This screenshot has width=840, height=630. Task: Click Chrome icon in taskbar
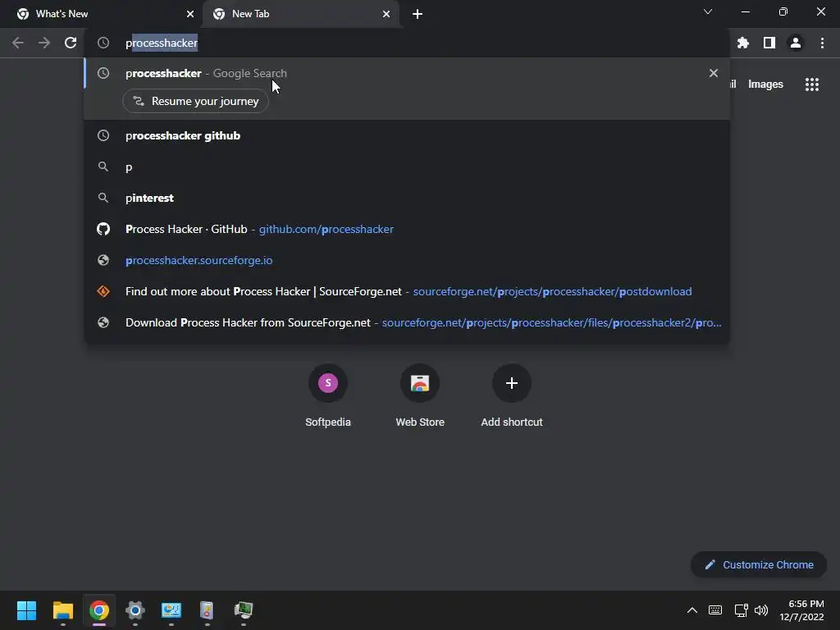click(x=99, y=610)
